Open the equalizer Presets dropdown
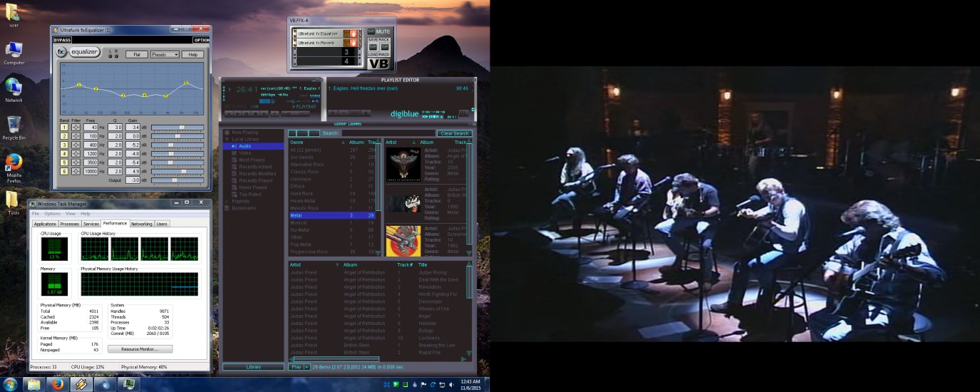Viewport: 980px width, 392px height. 165,54
